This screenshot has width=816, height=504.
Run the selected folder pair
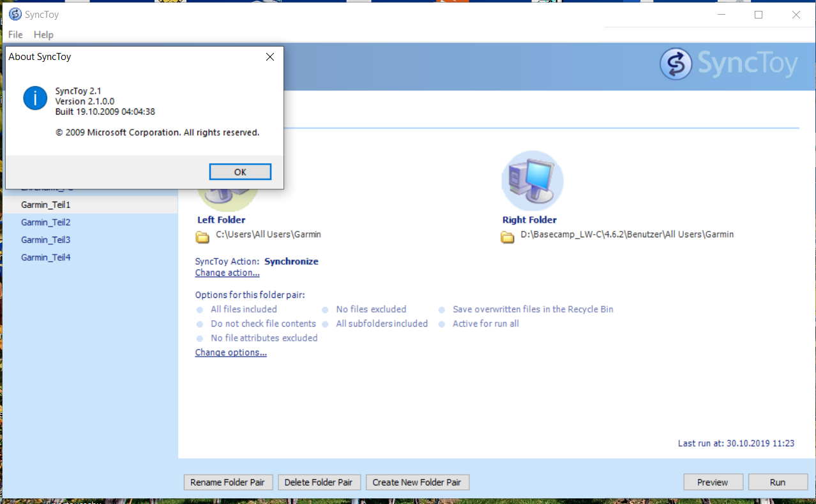[x=778, y=482]
